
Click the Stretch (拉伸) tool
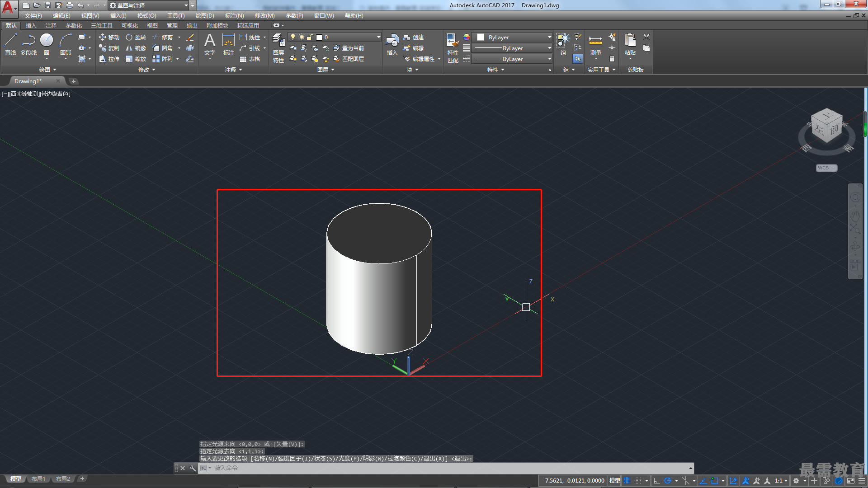[x=109, y=59]
